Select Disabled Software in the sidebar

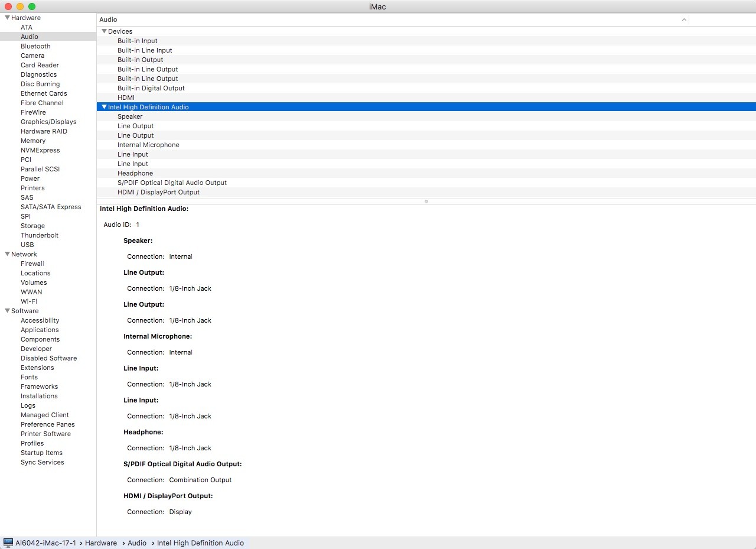pyautogui.click(x=48, y=358)
